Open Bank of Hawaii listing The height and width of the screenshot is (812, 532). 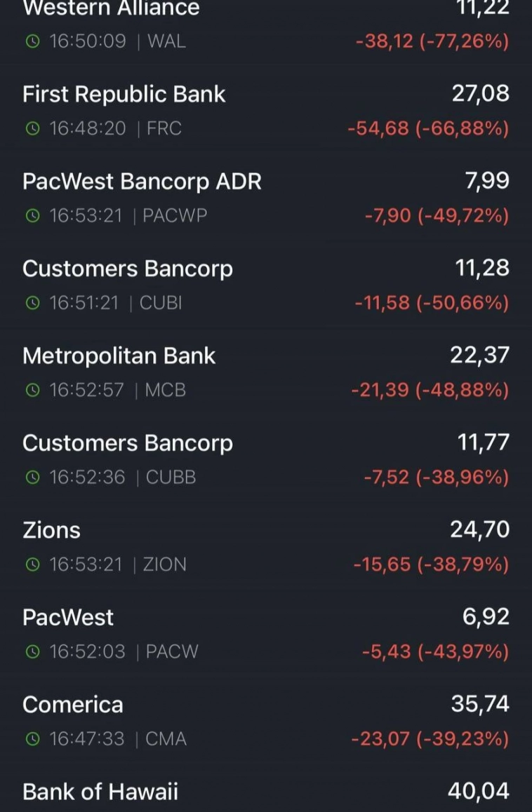[100, 792]
